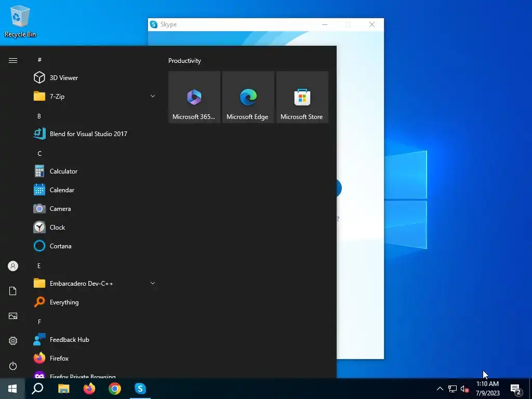Click the B letter header in app list

pos(39,116)
